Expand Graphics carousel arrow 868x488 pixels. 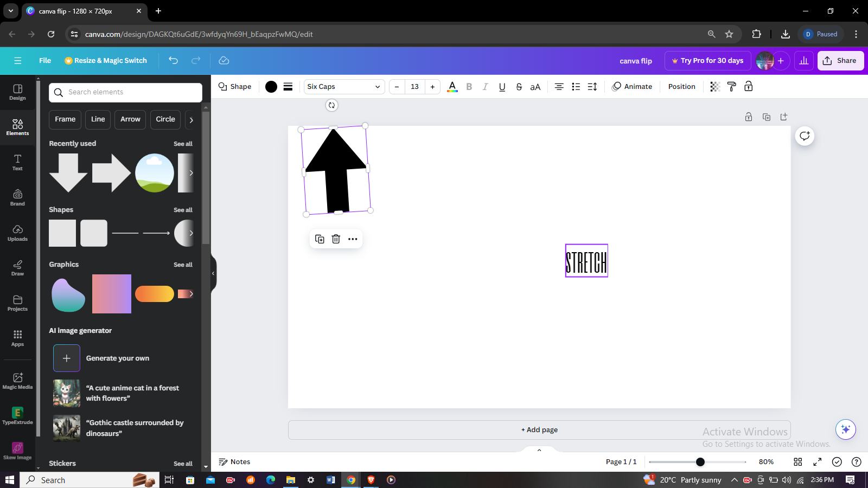(191, 294)
